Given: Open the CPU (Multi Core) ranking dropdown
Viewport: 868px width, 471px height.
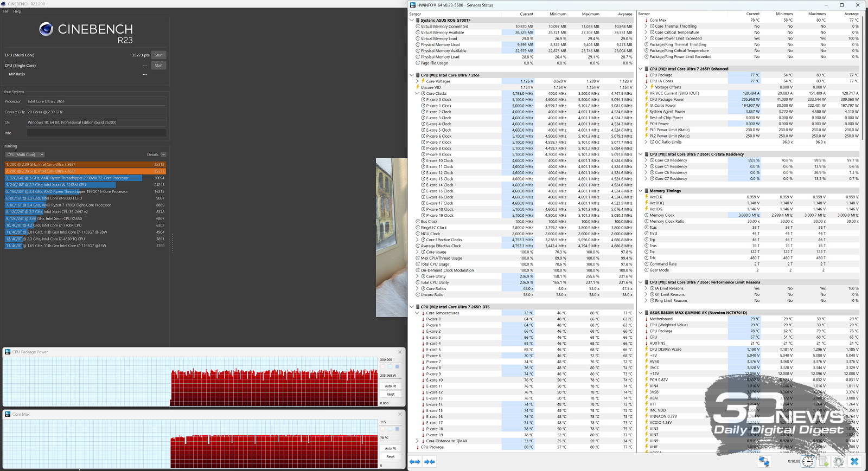Looking at the screenshot, I should click(x=24, y=154).
